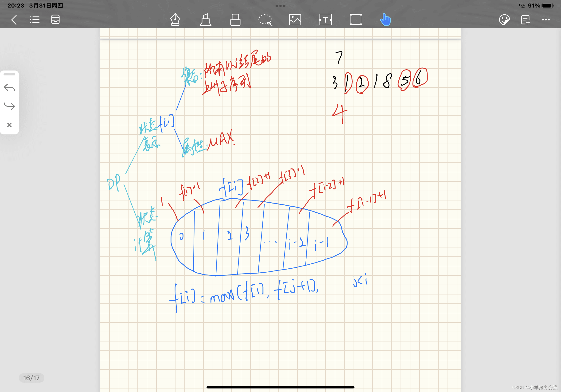This screenshot has width=561, height=392.
Task: Select the Text box tool
Action: [x=325, y=20]
